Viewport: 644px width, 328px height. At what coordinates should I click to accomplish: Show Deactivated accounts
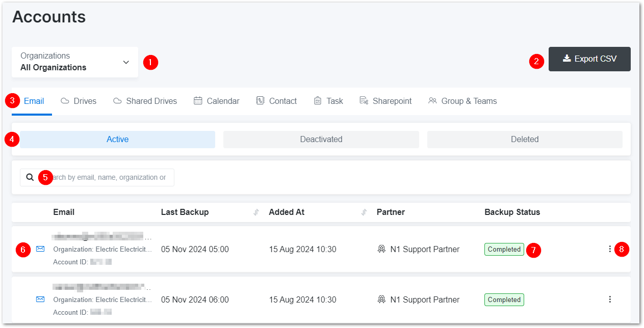(x=321, y=140)
